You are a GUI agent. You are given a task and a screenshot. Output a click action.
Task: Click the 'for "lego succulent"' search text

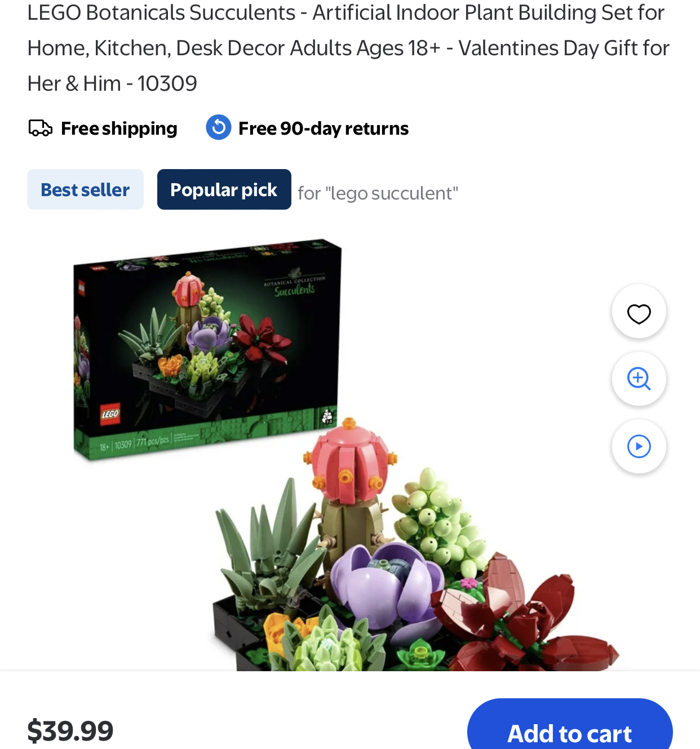[378, 193]
